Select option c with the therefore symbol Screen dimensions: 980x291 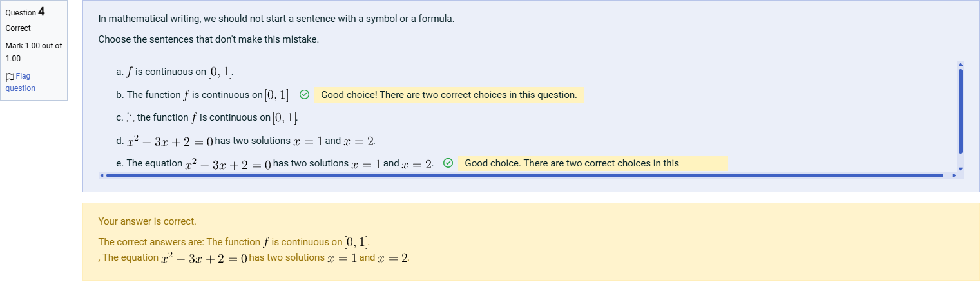(x=207, y=117)
